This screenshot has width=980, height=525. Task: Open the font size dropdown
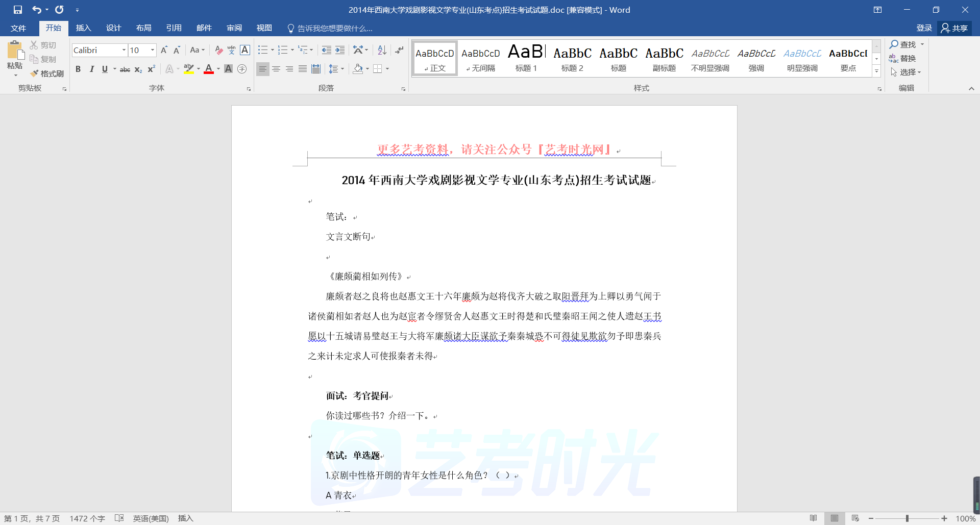[152, 50]
